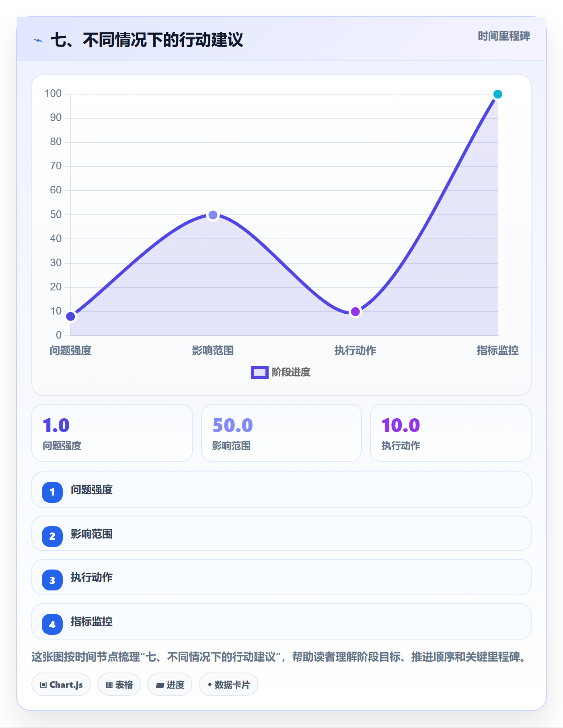Open the 指标监控 list row text
Screen dimensions: 563x728
tap(92, 621)
